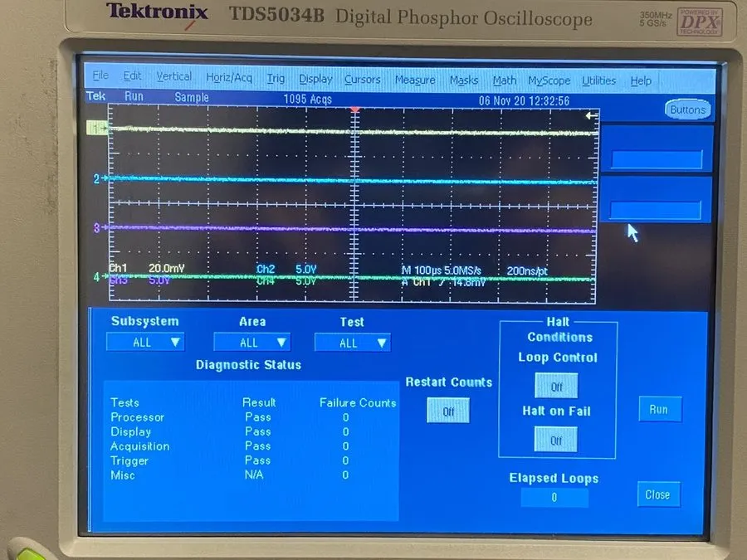The width and height of the screenshot is (747, 560).
Task: Click the 1095 Acqs counter
Action: [308, 99]
